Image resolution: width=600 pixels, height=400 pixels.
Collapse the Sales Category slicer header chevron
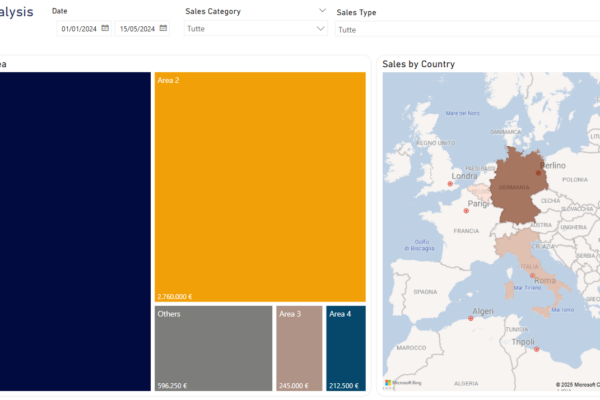[x=322, y=10]
